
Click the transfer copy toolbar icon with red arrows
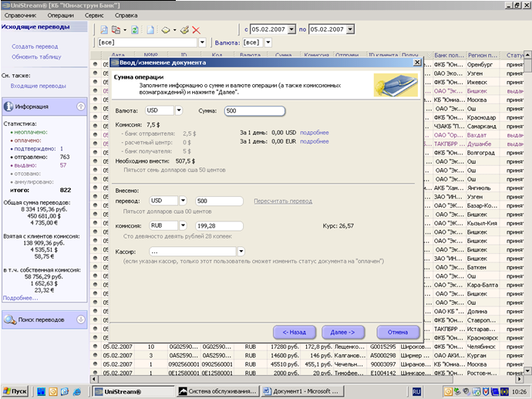(x=116, y=30)
